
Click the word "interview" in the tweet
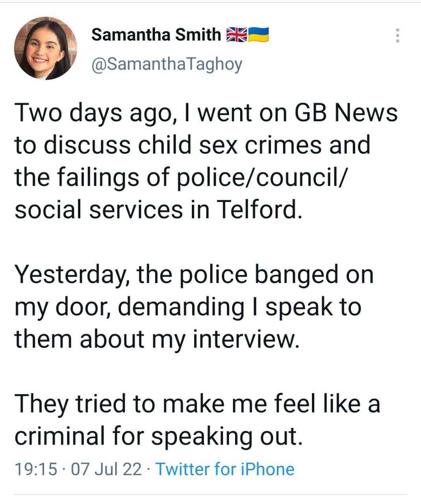[243, 339]
